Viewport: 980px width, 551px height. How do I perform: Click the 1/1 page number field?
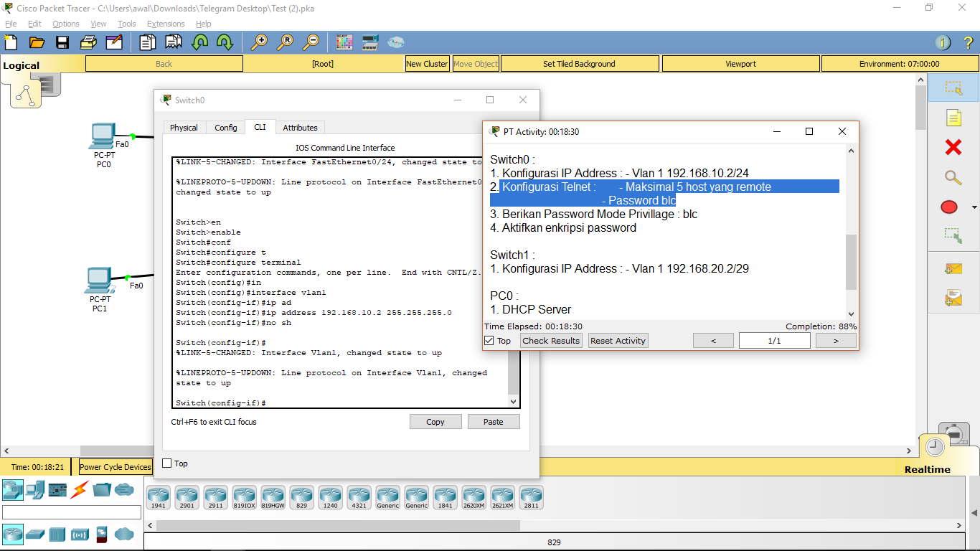point(775,341)
